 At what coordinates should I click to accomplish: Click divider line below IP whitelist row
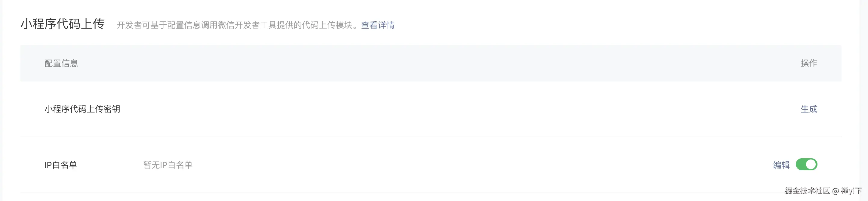click(431, 193)
